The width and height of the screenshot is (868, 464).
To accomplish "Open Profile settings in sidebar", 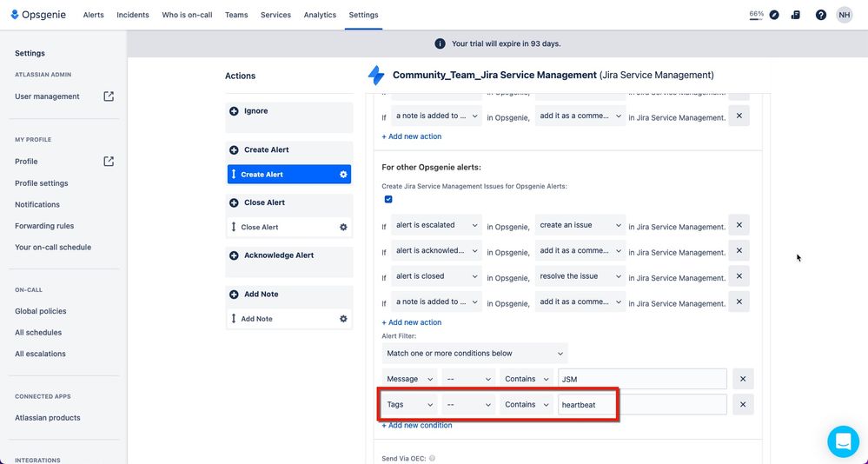I will point(42,183).
